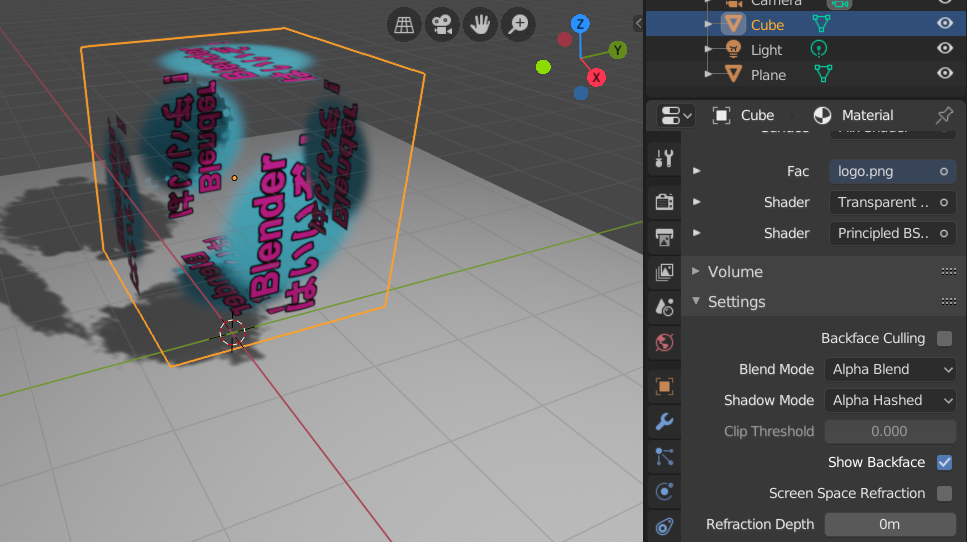Viewport: 967px width, 542px height.
Task: Click the Plane mesh data icon in outliner
Action: pyautogui.click(x=823, y=74)
